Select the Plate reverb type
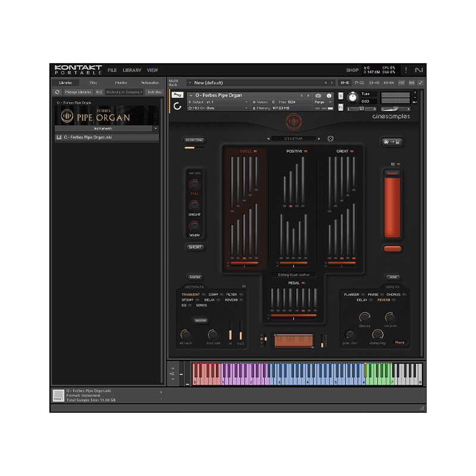This screenshot has width=476, height=476. (x=399, y=342)
